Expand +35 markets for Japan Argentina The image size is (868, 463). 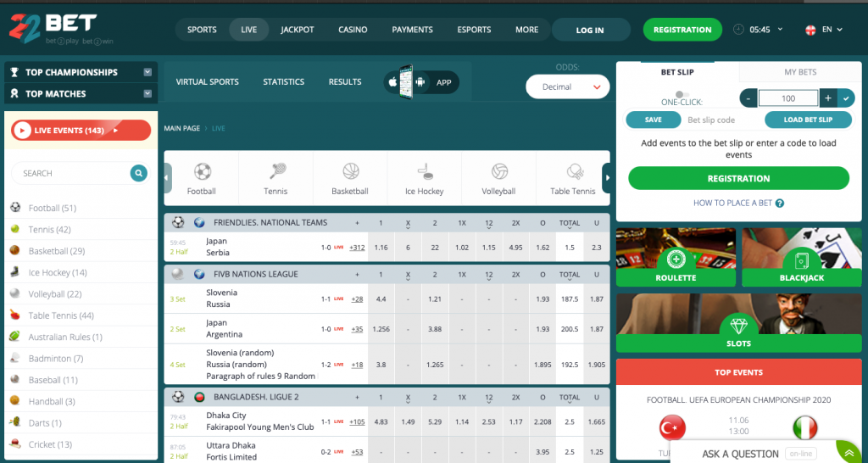(357, 329)
